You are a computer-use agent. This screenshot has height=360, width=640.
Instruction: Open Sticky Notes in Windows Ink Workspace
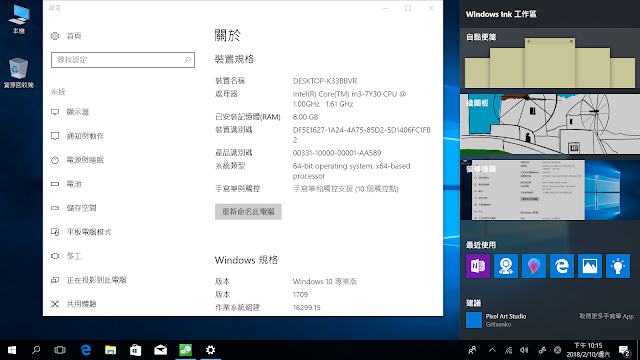(x=550, y=58)
